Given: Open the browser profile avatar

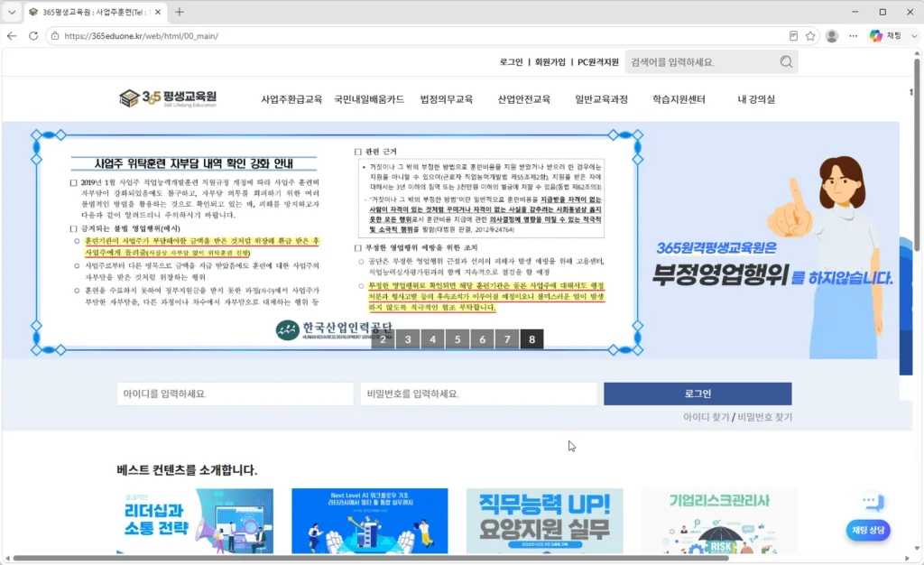Looking at the screenshot, I should (832, 36).
